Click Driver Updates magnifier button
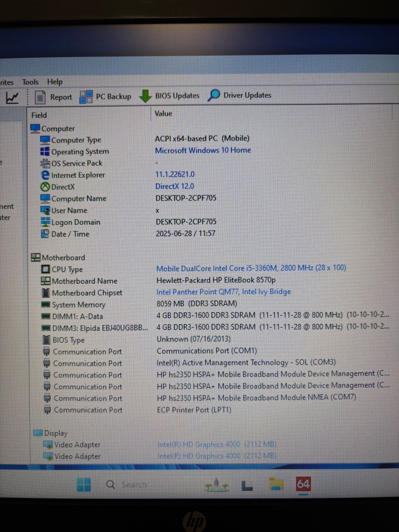The width and height of the screenshot is (399, 532). pos(239,96)
